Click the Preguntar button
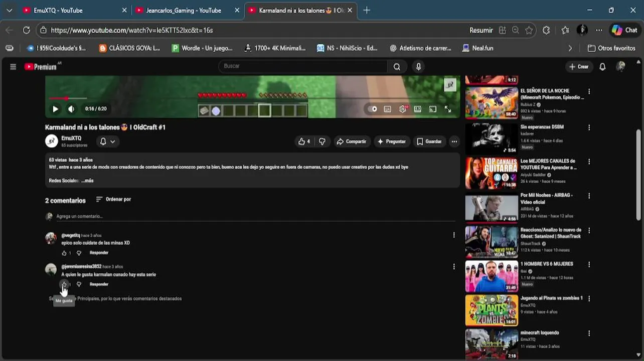 click(391, 141)
